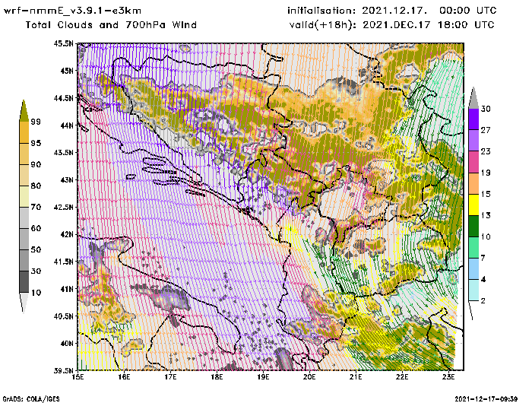
Task: Click the 'valid(+18h)' time text
Action: click(x=392, y=25)
